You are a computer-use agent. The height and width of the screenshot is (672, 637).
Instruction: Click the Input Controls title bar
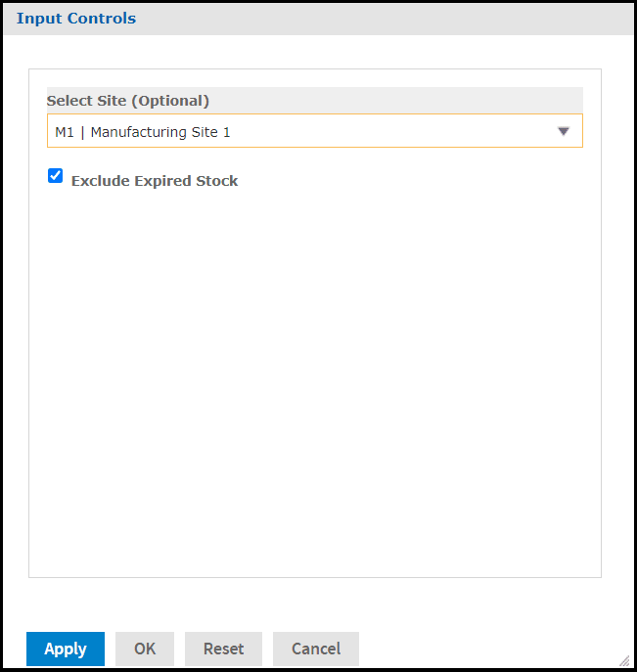[318, 19]
